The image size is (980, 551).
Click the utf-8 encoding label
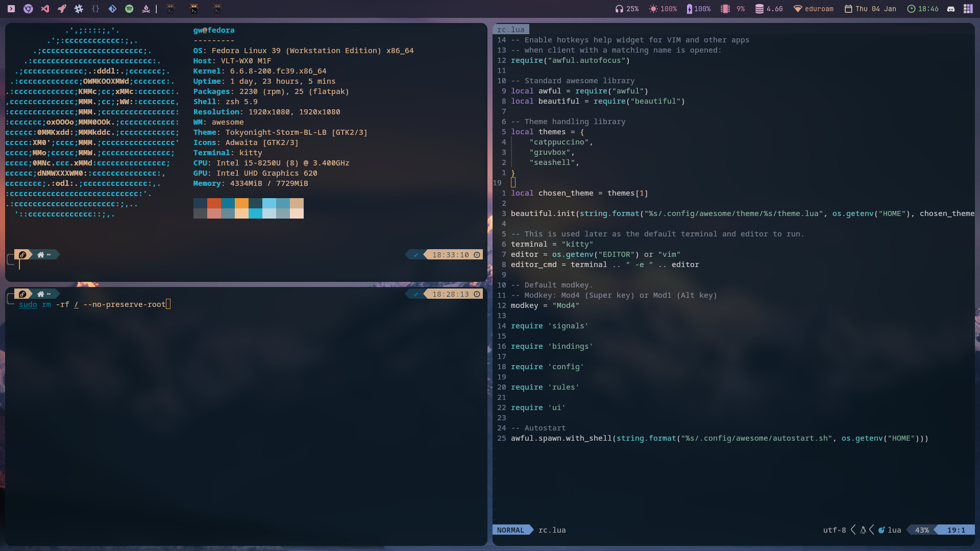[834, 530]
